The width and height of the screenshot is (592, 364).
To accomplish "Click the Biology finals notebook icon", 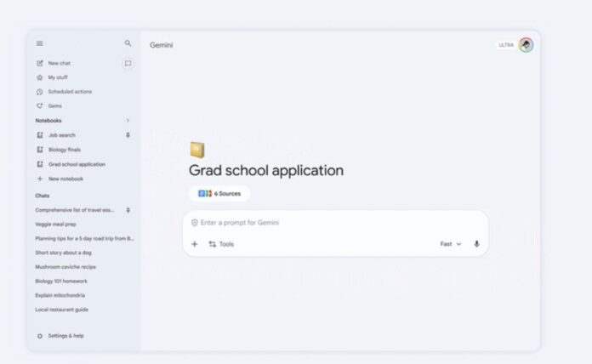I will pos(40,150).
